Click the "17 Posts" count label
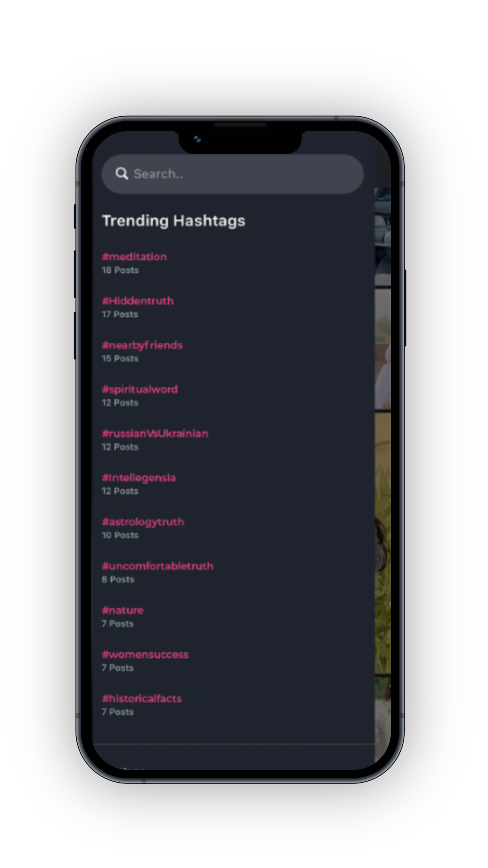Image resolution: width=488 pixels, height=868 pixels. [120, 315]
